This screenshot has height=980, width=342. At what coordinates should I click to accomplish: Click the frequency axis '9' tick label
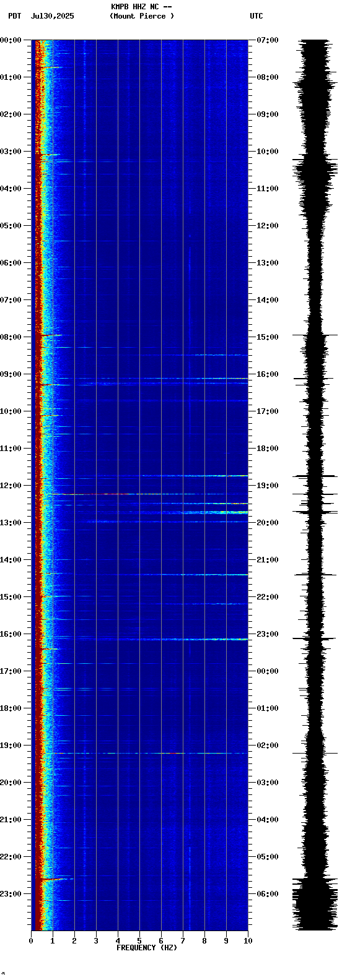pyautogui.click(x=226, y=941)
